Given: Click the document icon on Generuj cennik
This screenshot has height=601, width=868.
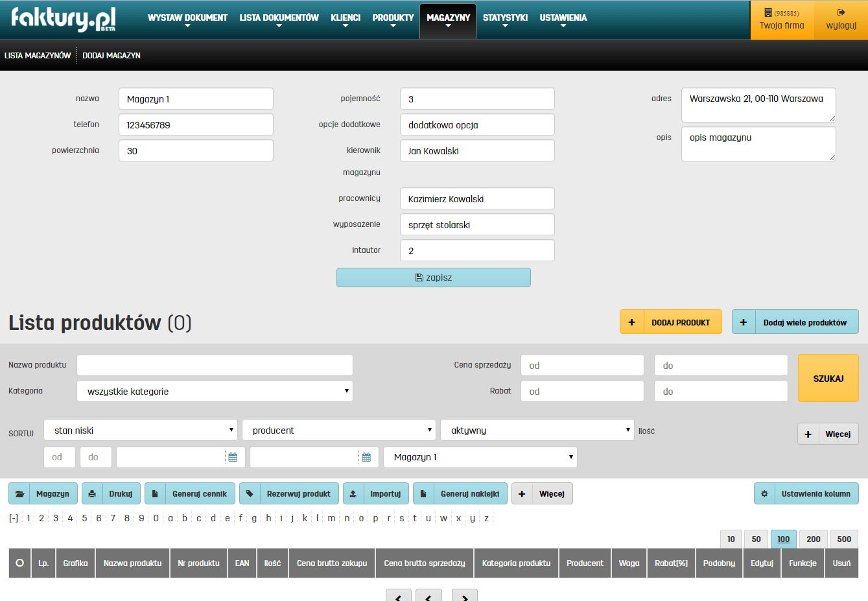Looking at the screenshot, I should [155, 493].
